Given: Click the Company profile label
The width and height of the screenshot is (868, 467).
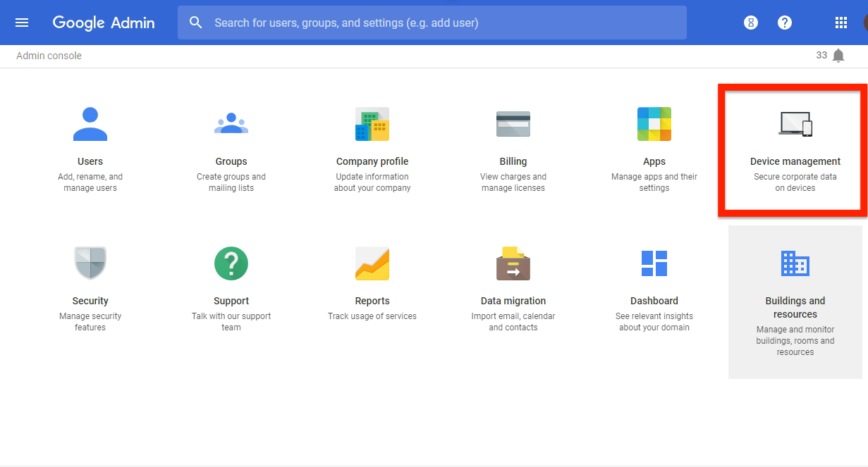Looking at the screenshot, I should (372, 161).
